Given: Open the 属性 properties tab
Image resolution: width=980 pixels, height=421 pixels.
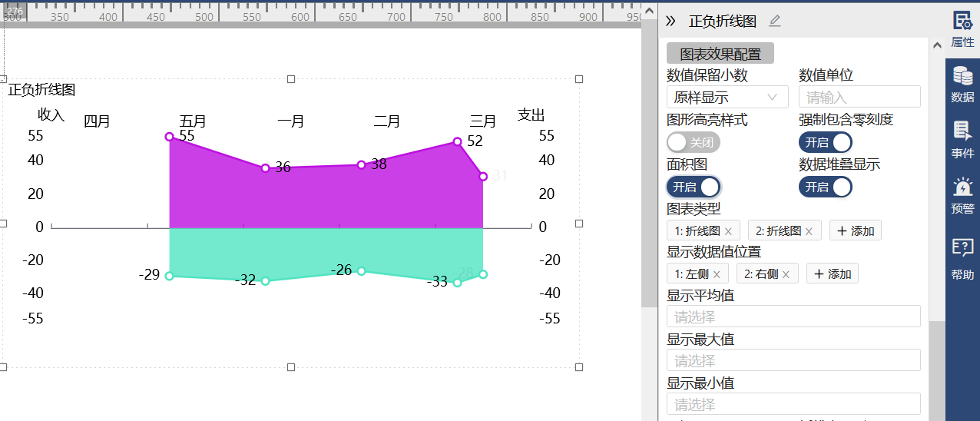Looking at the screenshot, I should click(962, 30).
